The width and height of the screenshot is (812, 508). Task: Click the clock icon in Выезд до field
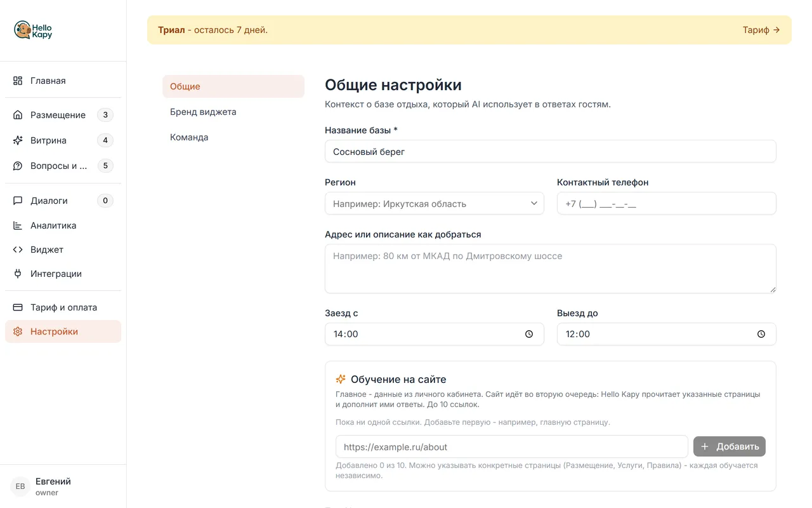(761, 334)
